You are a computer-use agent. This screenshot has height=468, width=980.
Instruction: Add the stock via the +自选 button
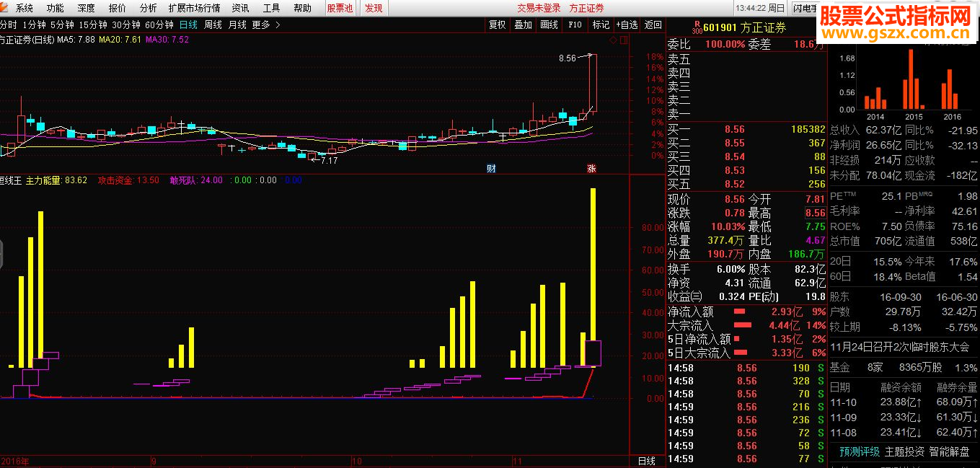coord(627,25)
